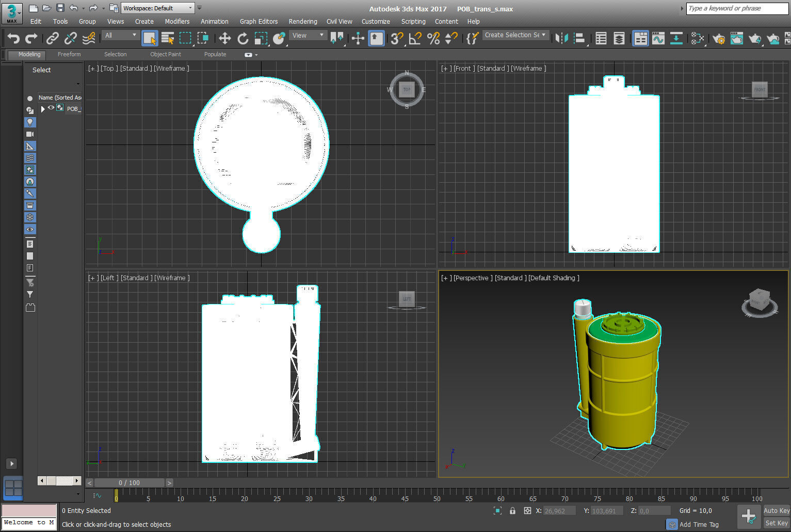Open the 3ds Max application menu
791x532 pixels.
point(12,13)
